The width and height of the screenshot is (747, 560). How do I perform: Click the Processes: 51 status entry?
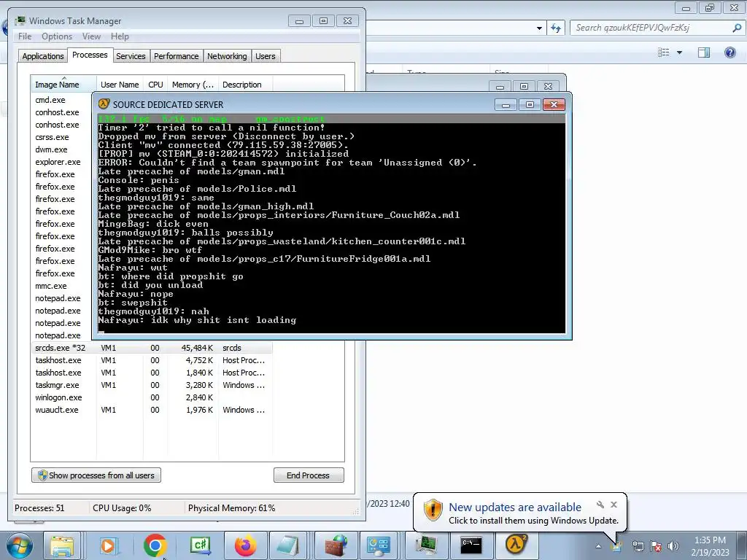39,508
